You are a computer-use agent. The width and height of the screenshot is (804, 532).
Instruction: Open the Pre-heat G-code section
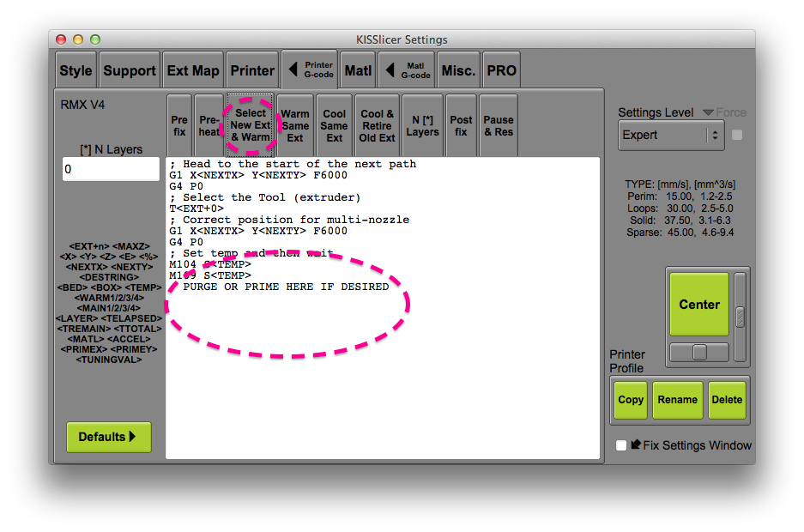209,125
